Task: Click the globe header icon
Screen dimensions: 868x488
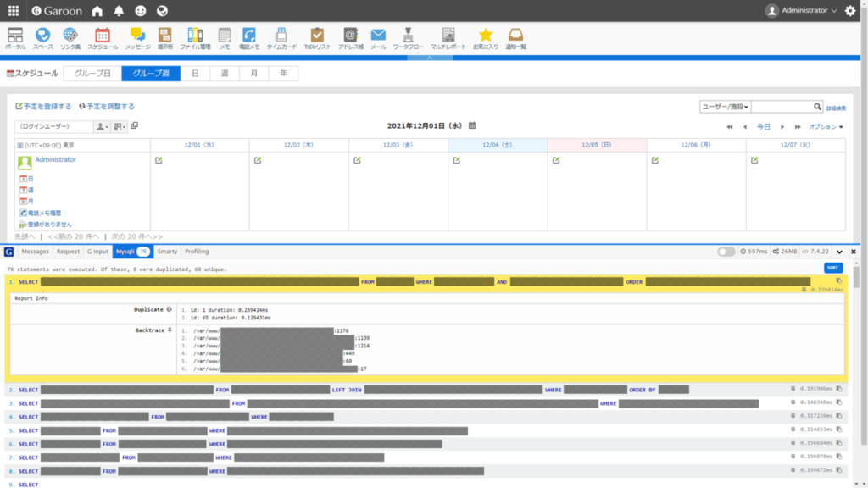Action: tap(162, 10)
